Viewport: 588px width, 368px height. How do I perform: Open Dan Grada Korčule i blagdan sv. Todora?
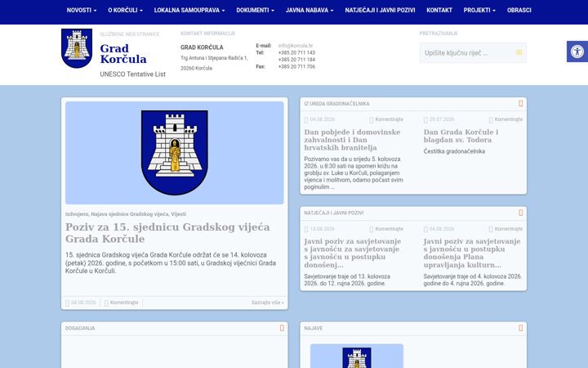[x=461, y=136]
